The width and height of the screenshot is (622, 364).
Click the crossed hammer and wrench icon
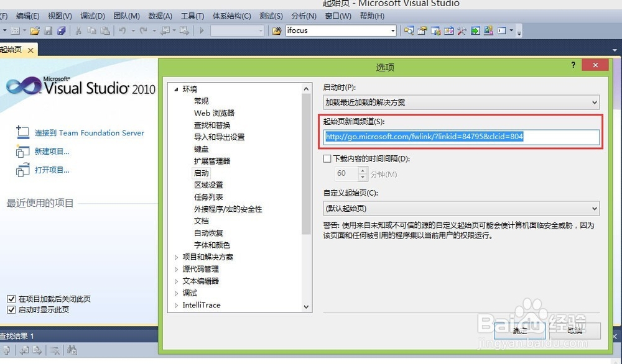tap(462, 30)
